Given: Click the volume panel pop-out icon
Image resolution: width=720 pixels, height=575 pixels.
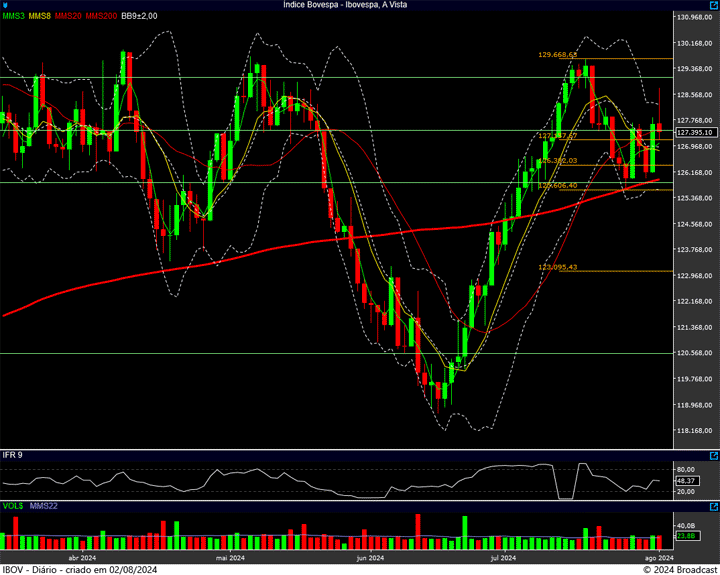Looking at the screenshot, I should (712, 507).
